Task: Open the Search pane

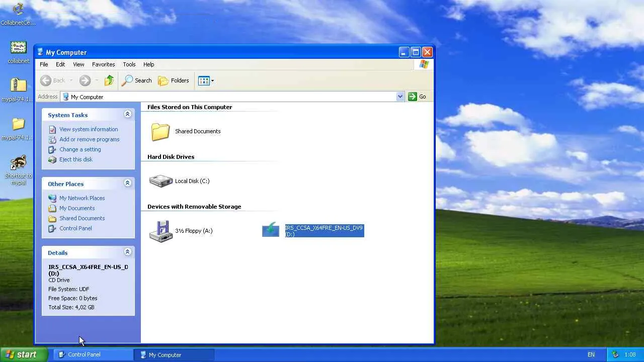Action: 137,80
